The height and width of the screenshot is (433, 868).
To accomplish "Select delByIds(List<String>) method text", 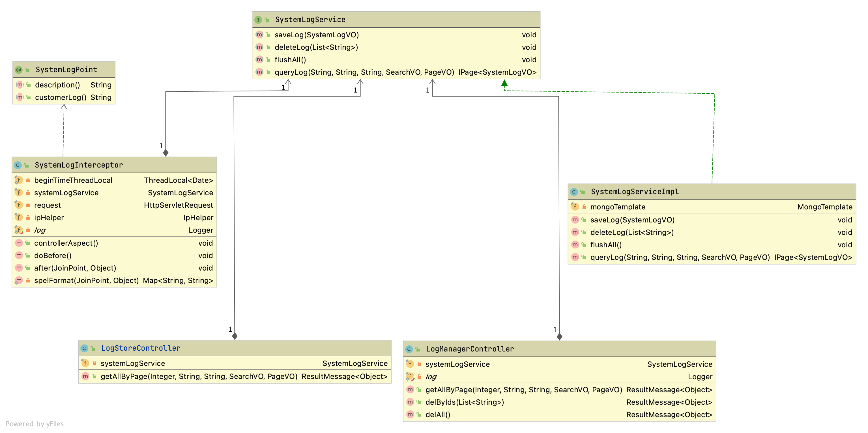I will pos(465,402).
